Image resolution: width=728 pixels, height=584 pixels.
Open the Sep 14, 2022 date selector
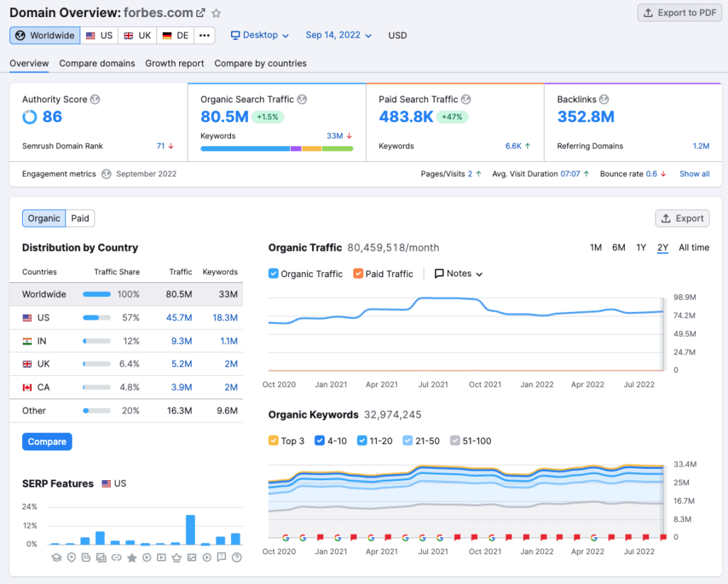(x=338, y=35)
